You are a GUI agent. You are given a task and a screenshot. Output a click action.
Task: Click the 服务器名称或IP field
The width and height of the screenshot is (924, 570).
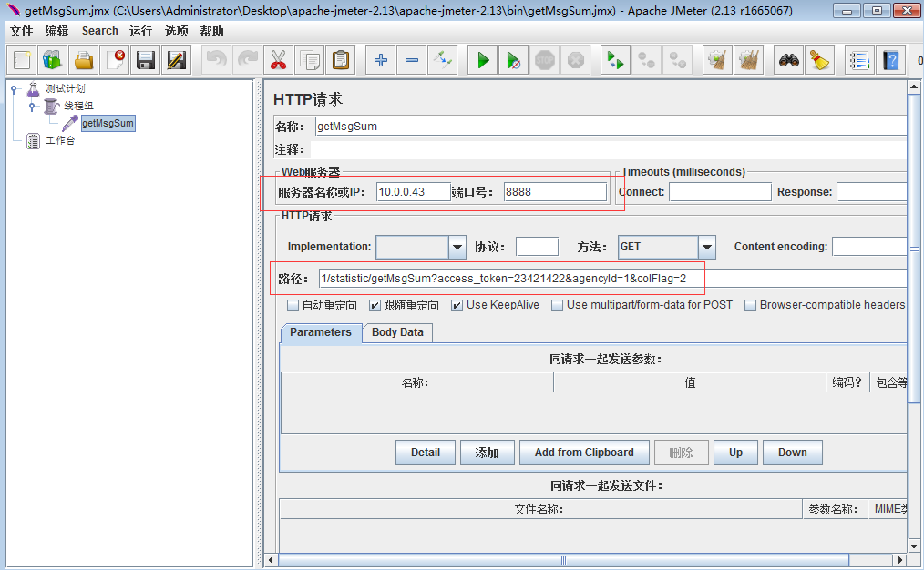coord(413,192)
